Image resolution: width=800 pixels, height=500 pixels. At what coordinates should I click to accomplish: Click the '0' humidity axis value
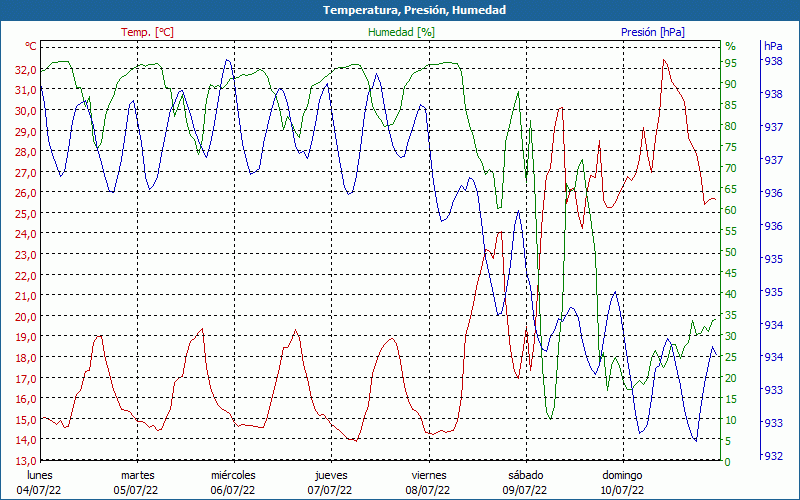click(728, 462)
